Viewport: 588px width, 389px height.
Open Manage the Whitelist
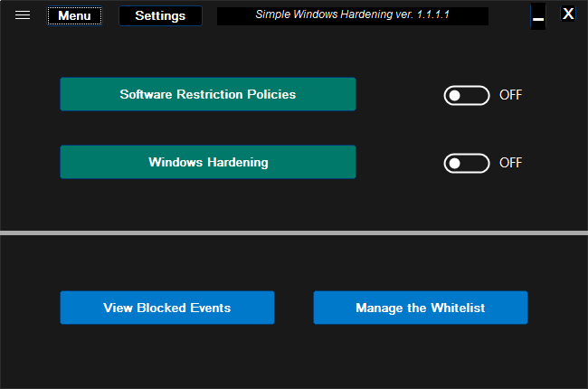tap(421, 308)
